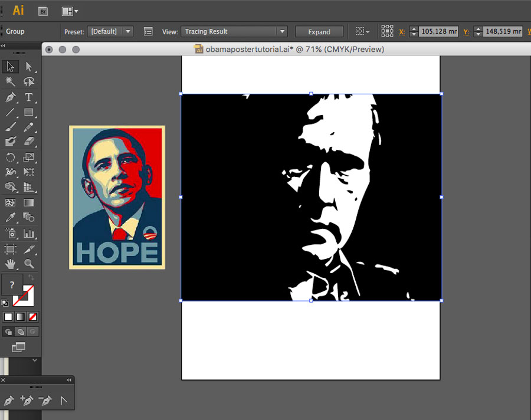Select the Mesh tool
Viewport: 531px width, 420px height.
tap(10, 202)
